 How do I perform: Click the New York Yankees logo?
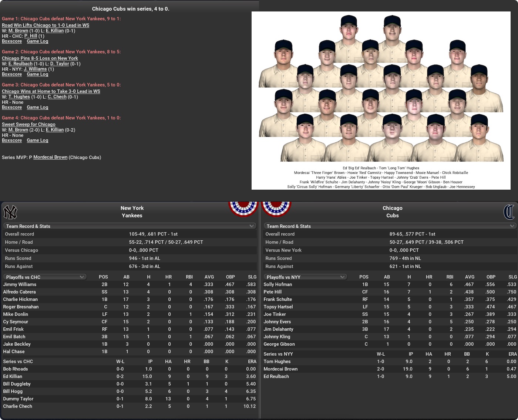tap(10, 212)
